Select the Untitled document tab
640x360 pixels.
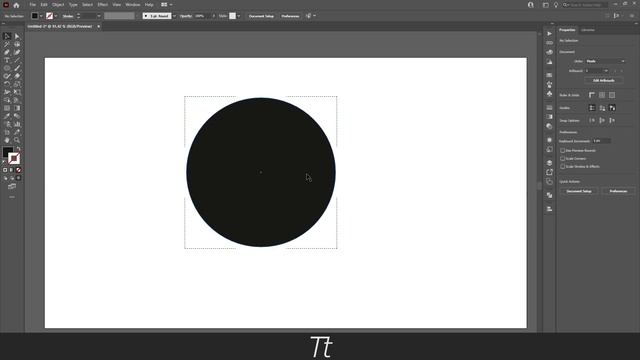[60, 27]
